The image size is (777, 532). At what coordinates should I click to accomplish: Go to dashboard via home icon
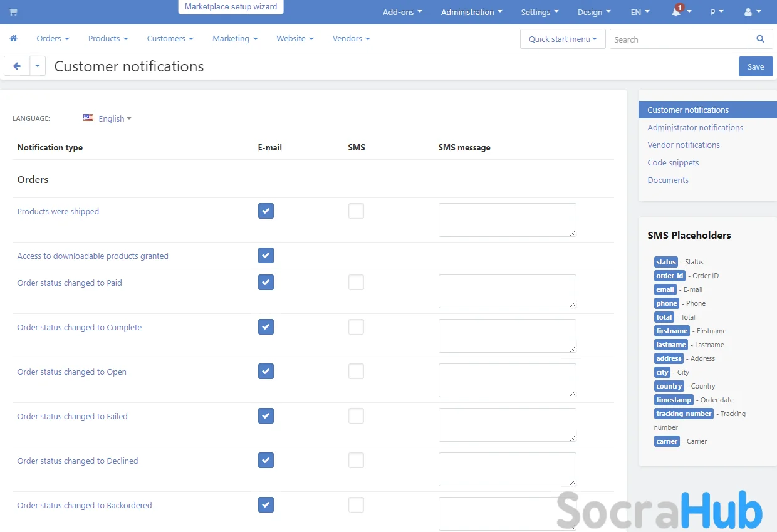click(x=13, y=38)
